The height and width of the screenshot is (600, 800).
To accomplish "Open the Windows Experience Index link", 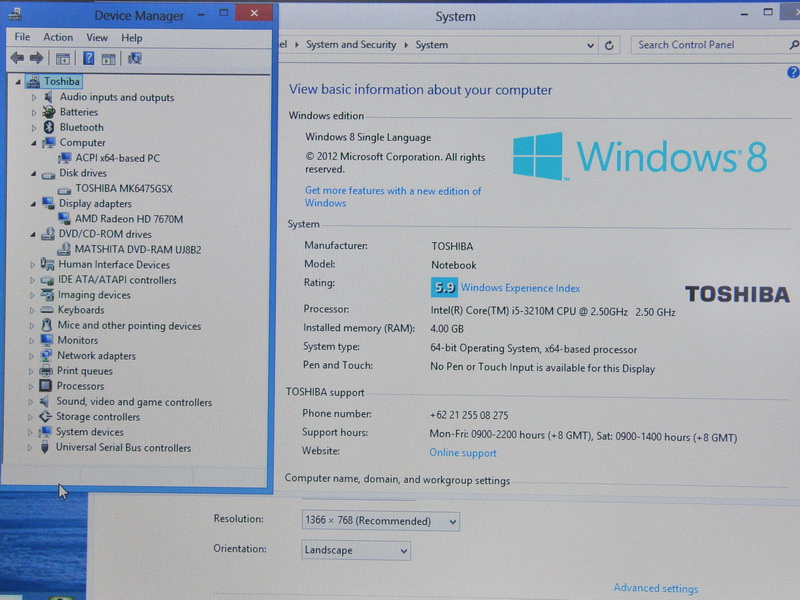I will [x=520, y=288].
